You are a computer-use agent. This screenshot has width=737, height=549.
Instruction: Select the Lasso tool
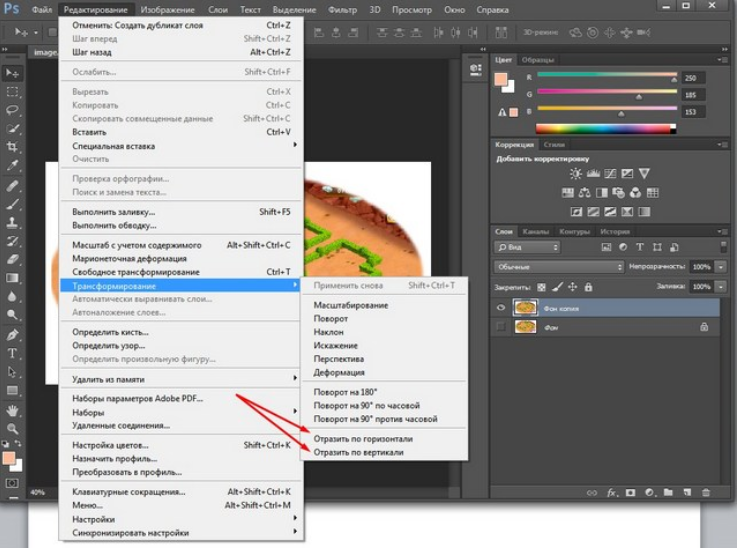coord(12,110)
